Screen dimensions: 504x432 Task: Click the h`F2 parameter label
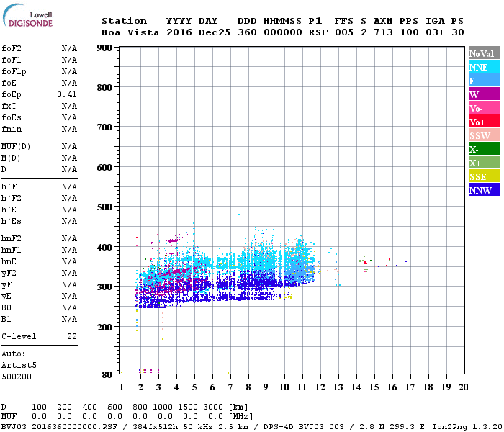[12, 198]
